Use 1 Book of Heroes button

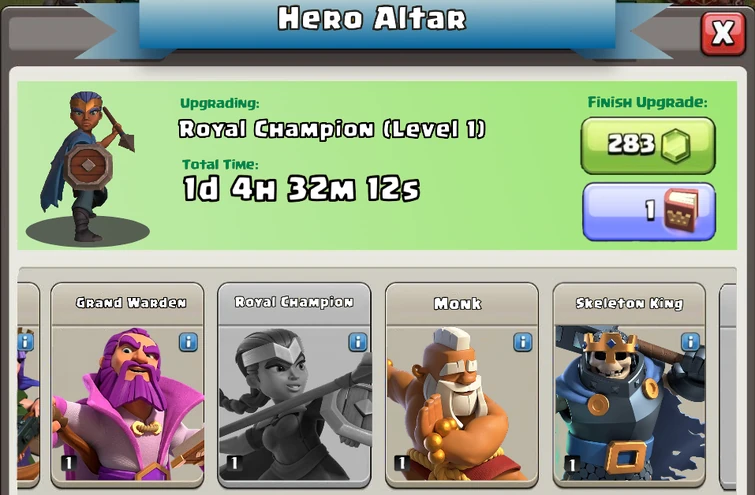(649, 211)
